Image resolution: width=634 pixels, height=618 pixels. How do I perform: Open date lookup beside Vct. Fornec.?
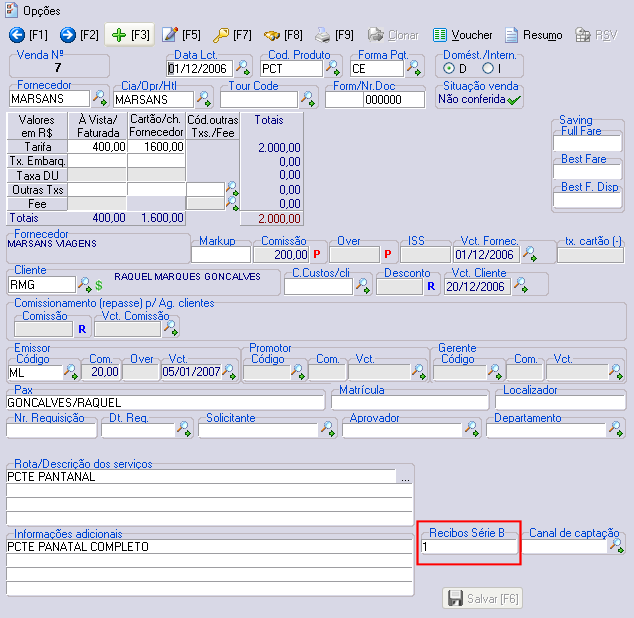pos(530,254)
